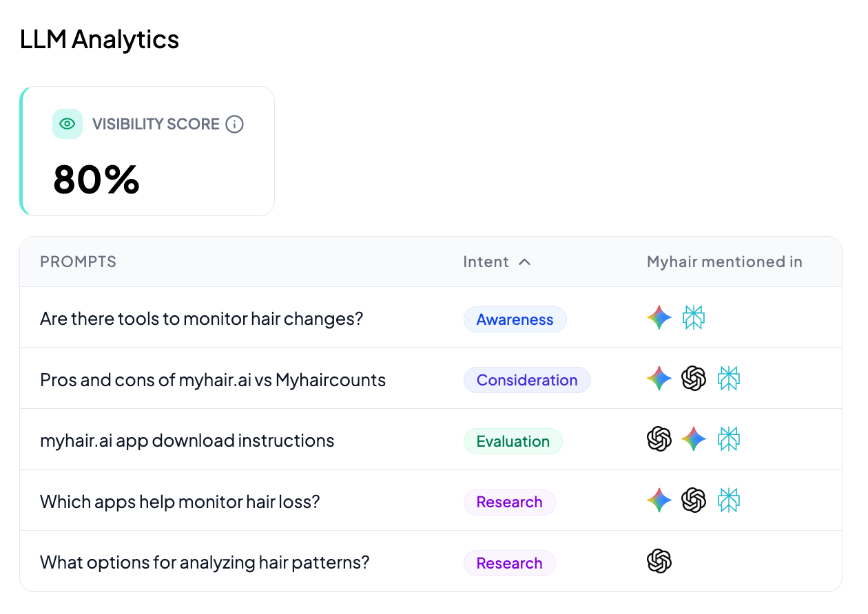Click the Gemini icon in the evaluation row
868x614 pixels.
coord(693,439)
